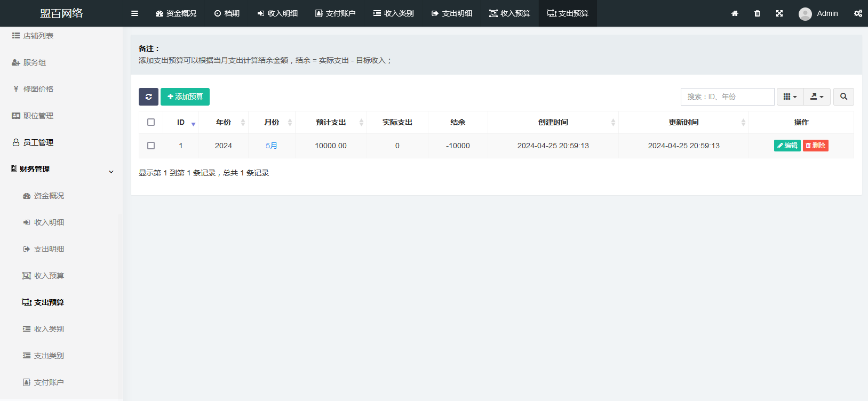Sort the table by ID column

[x=181, y=122]
